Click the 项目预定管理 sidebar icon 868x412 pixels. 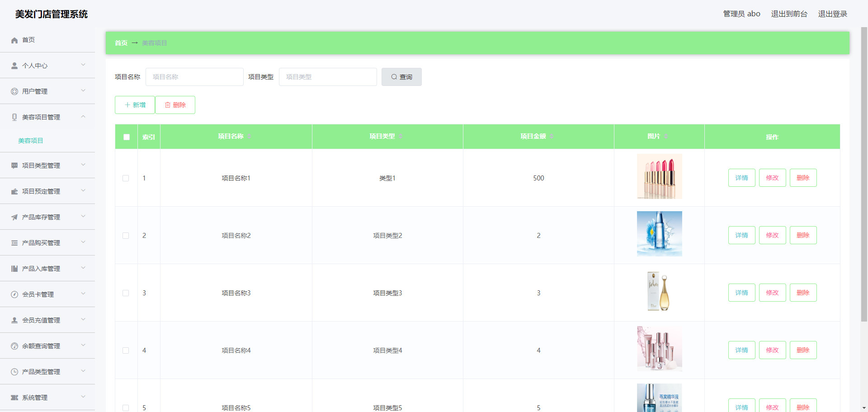coord(14,191)
